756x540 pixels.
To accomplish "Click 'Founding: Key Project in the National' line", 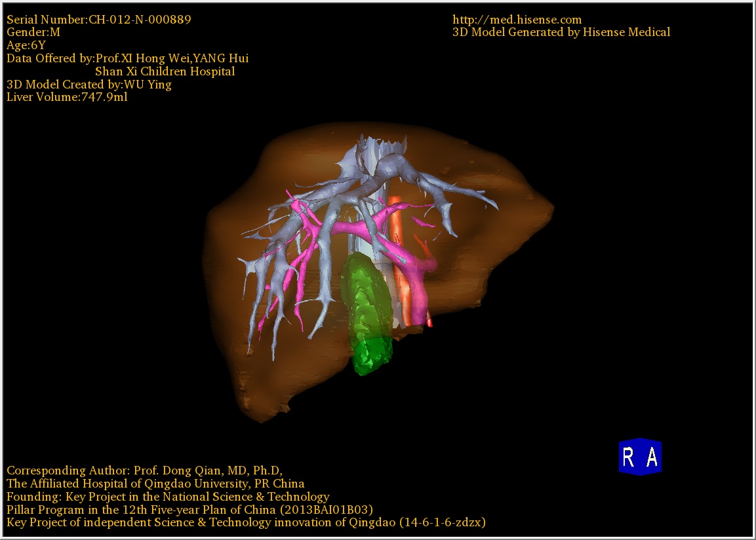I will click(168, 497).
